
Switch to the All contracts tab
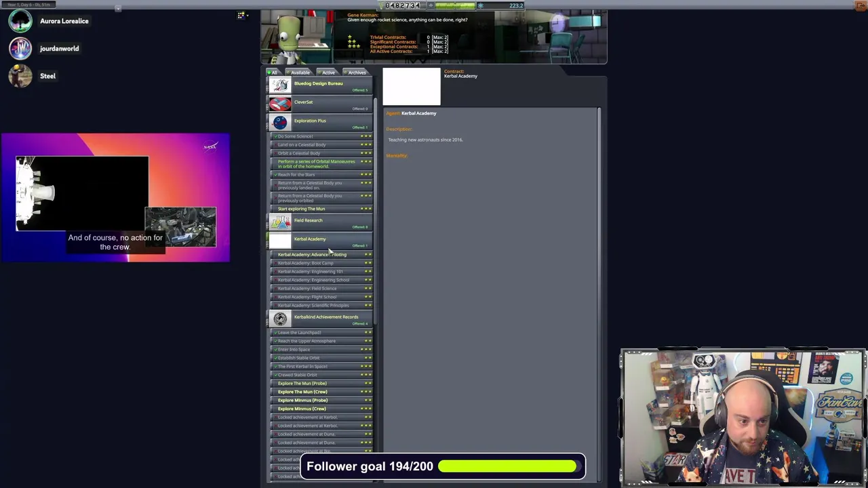coord(273,73)
